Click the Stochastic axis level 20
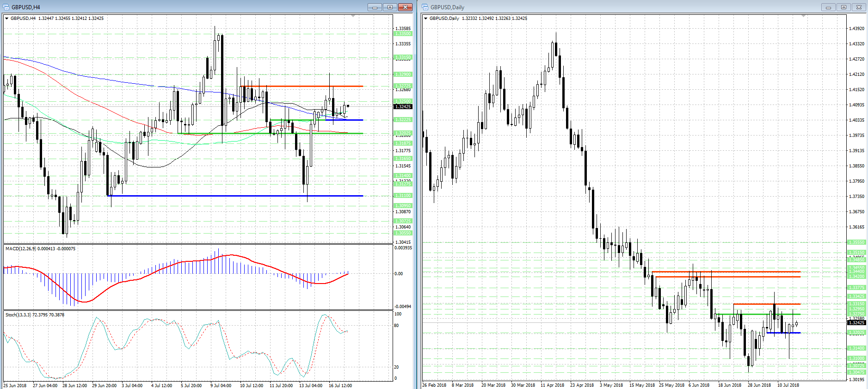868x389 pixels. 396,367
